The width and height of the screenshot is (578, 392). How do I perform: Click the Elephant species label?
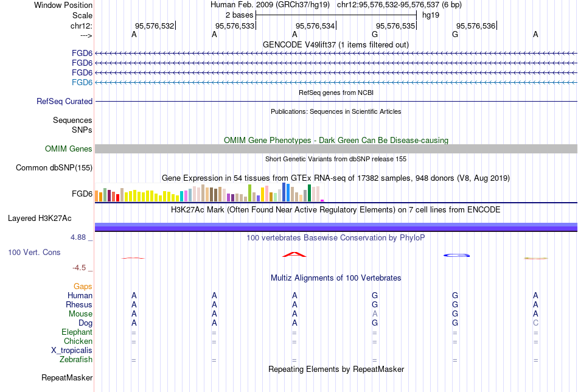77,332
